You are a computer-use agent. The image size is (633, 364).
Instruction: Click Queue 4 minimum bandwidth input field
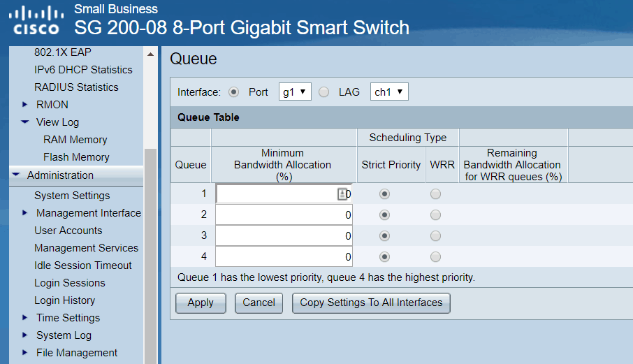pyautogui.click(x=284, y=257)
